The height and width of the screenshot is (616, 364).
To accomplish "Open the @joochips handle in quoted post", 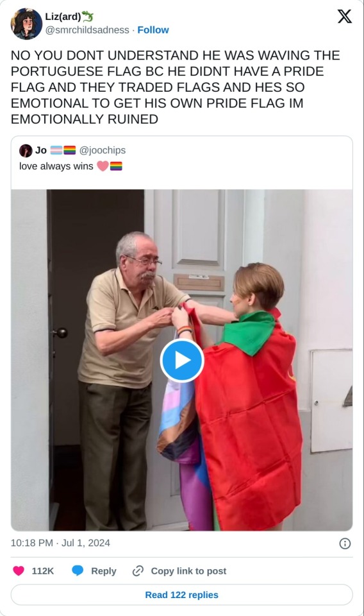I will pyautogui.click(x=103, y=150).
